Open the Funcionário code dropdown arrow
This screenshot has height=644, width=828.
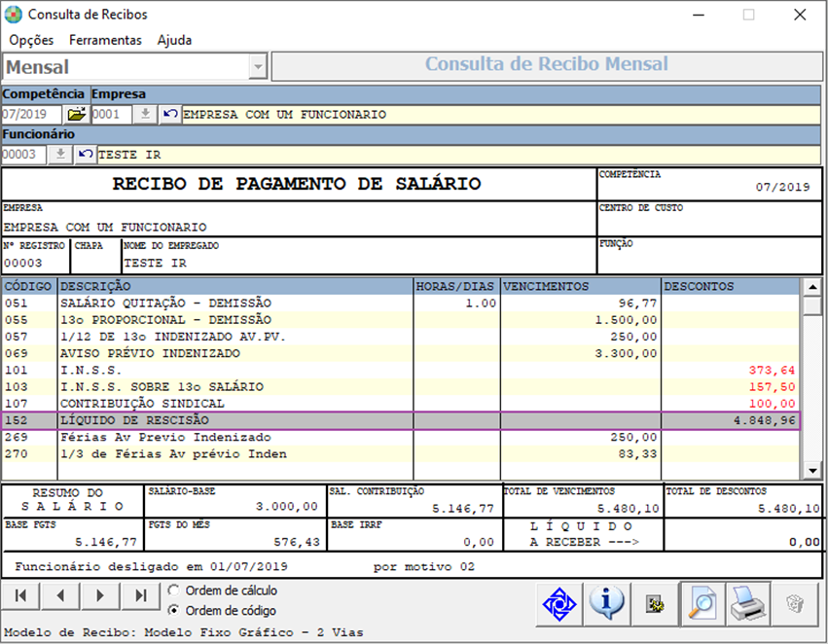click(60, 155)
